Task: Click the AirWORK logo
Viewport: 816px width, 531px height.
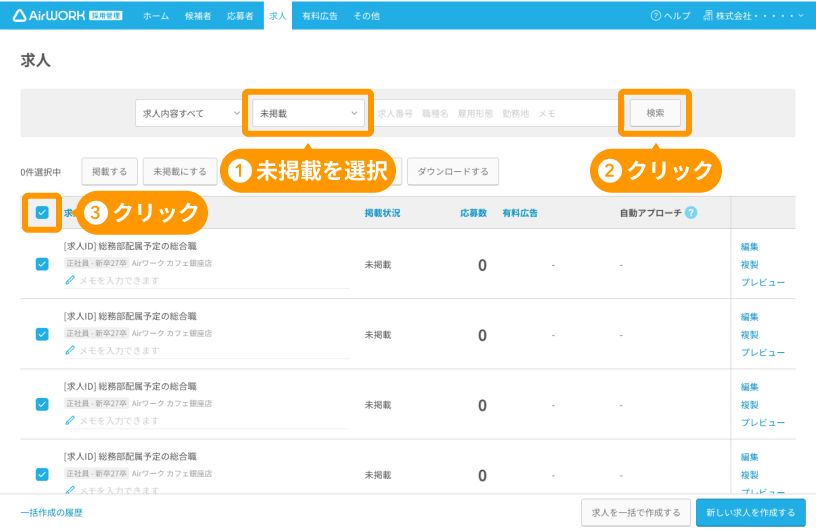Action: [67, 16]
